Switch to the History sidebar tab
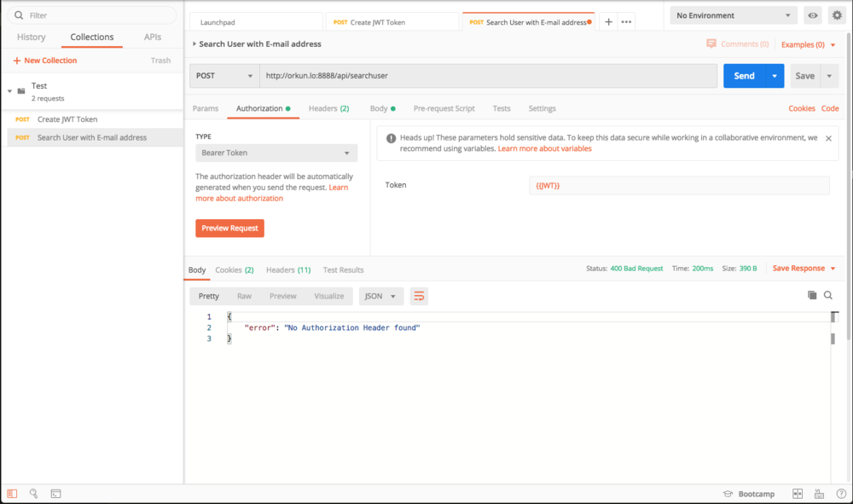Screen dimensions: 853x504 click(32, 38)
